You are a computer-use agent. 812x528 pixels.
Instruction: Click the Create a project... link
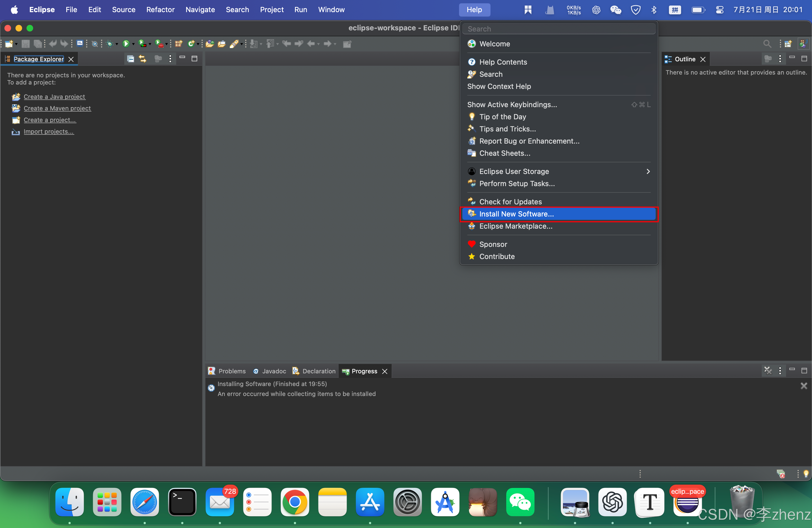[x=50, y=120]
